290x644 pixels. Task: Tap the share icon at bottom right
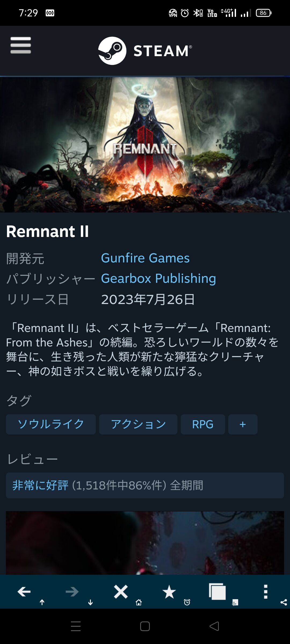coord(284,602)
